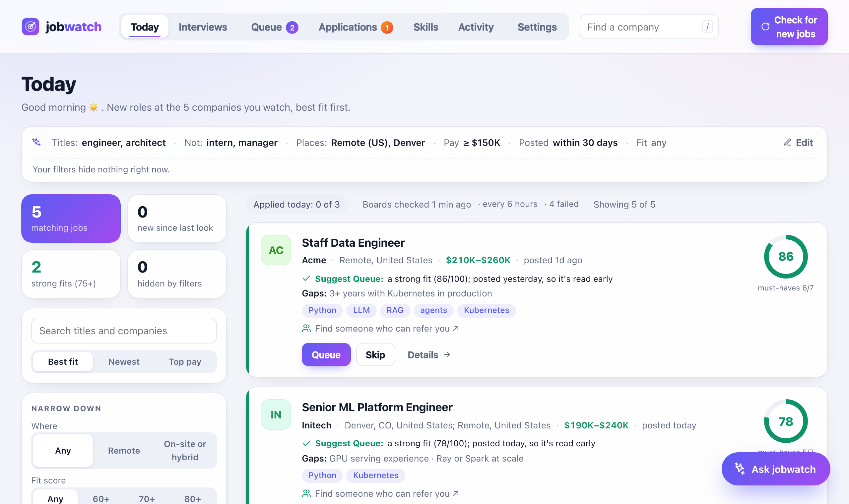Click the jobwatch target logo icon
The width and height of the screenshot is (849, 504).
coord(31,27)
